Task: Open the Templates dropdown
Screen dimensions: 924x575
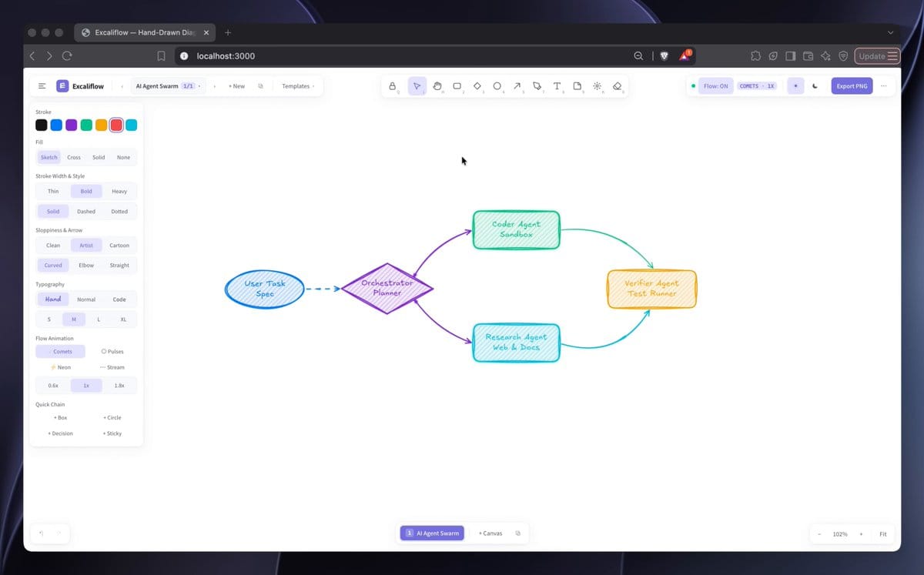Action: tap(298, 86)
